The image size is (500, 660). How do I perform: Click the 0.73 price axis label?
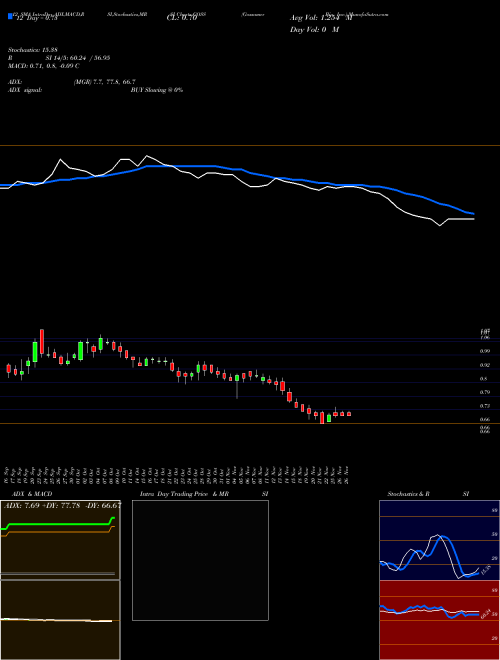tap(485, 406)
